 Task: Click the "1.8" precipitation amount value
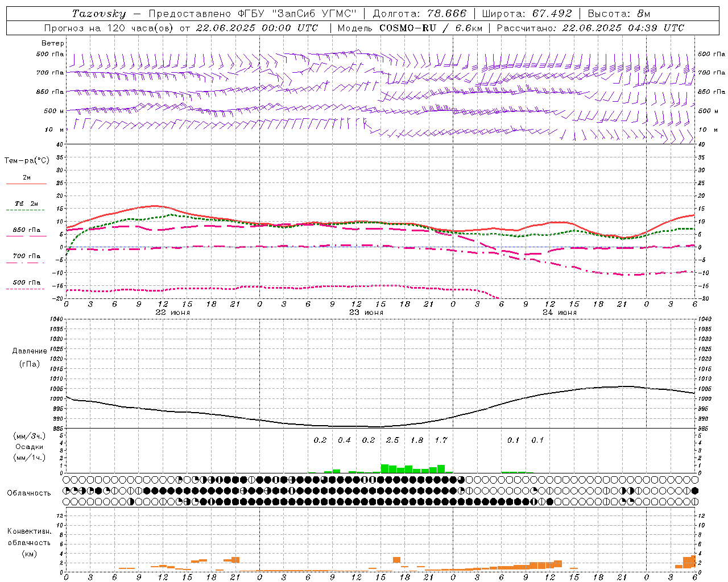tap(417, 440)
